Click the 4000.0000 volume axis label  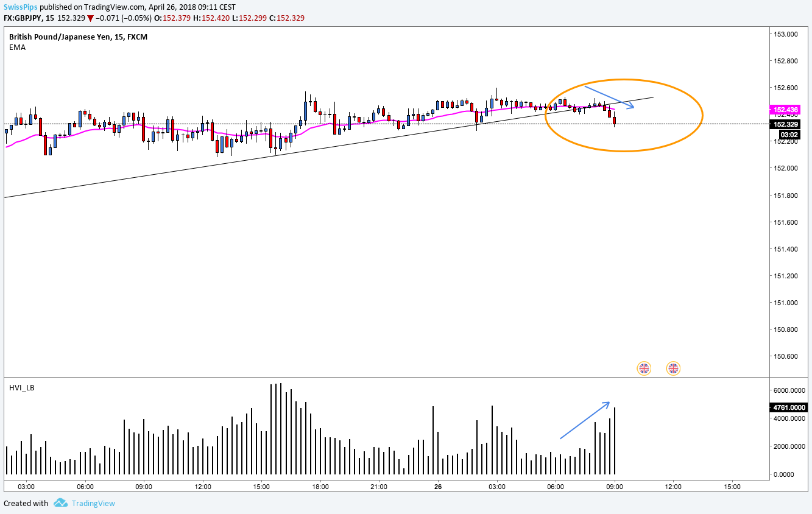click(x=789, y=418)
